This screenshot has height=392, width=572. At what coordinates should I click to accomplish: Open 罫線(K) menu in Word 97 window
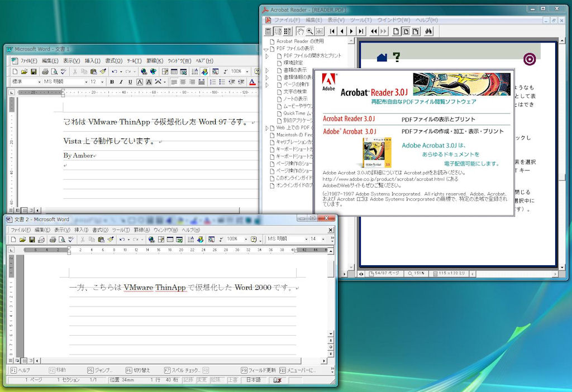coord(155,61)
